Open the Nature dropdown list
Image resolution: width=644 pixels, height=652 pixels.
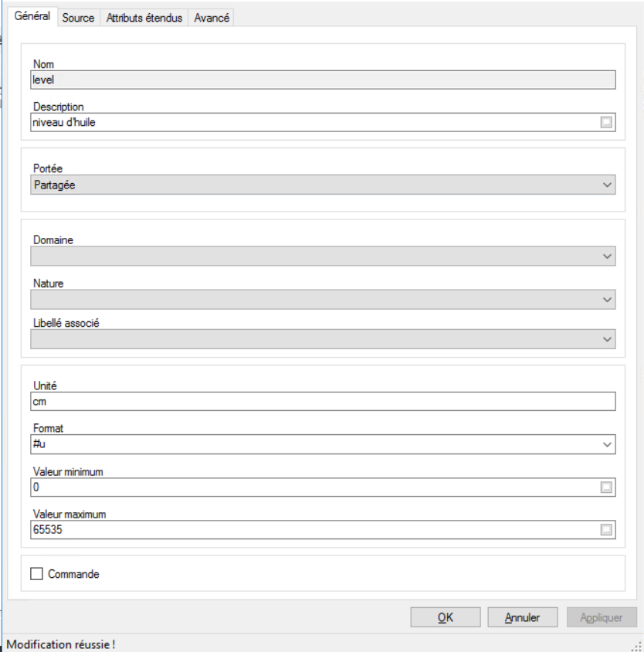(x=607, y=299)
